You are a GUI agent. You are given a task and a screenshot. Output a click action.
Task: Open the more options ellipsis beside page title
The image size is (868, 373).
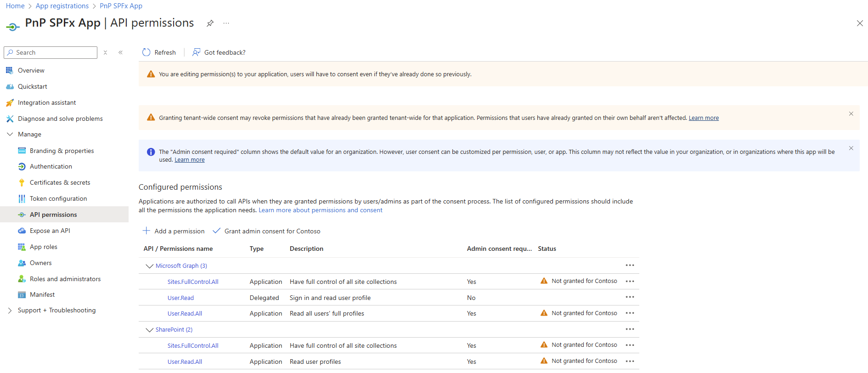(x=226, y=23)
